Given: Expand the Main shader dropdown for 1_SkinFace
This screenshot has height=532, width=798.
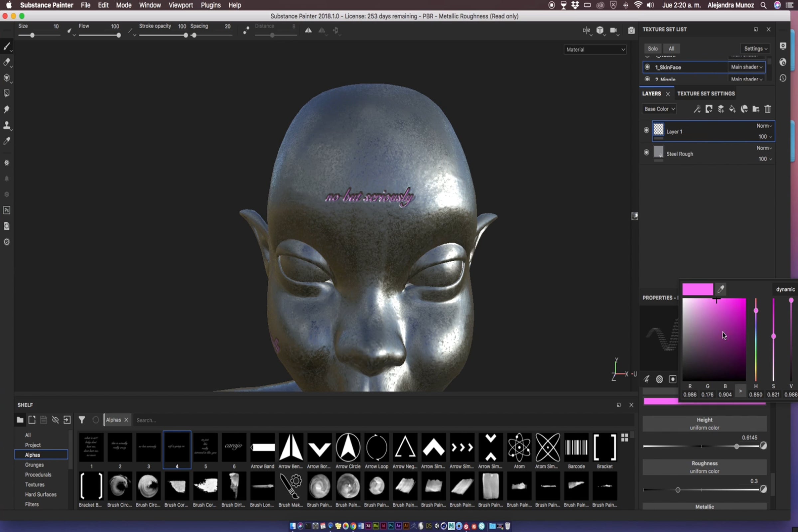Looking at the screenshot, I should [x=746, y=67].
